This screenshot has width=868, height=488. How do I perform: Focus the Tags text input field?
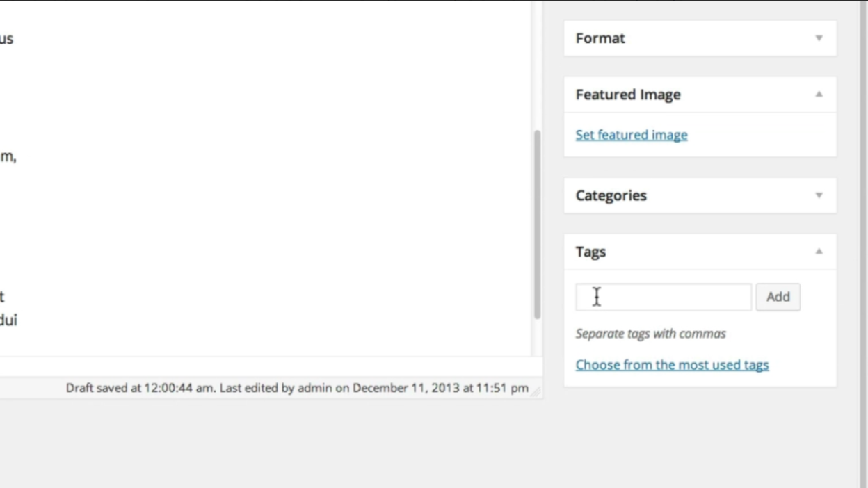663,297
